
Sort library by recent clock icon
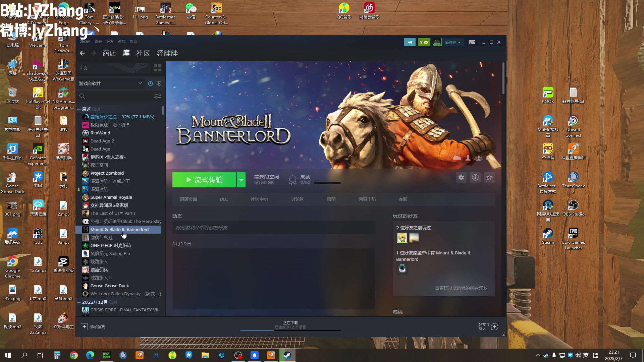tap(150, 83)
